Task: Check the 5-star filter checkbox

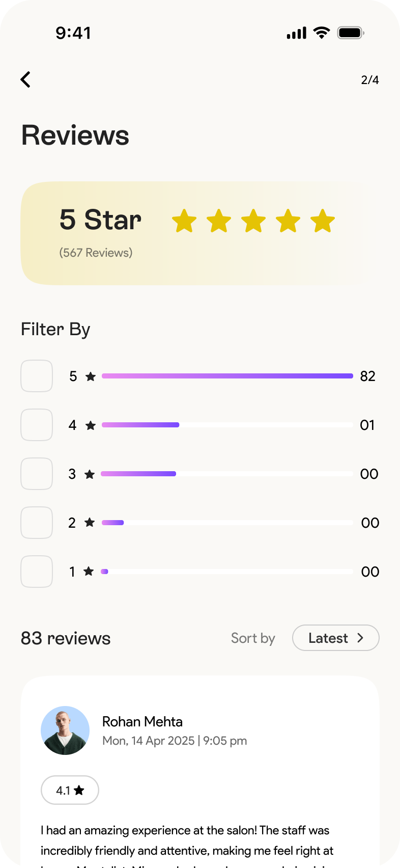Action: [x=37, y=376]
